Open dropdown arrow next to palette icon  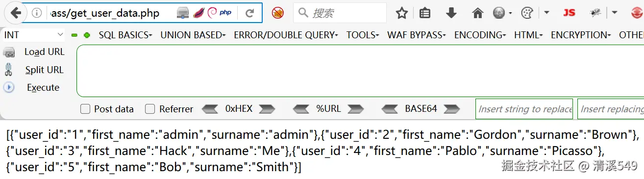547,13
